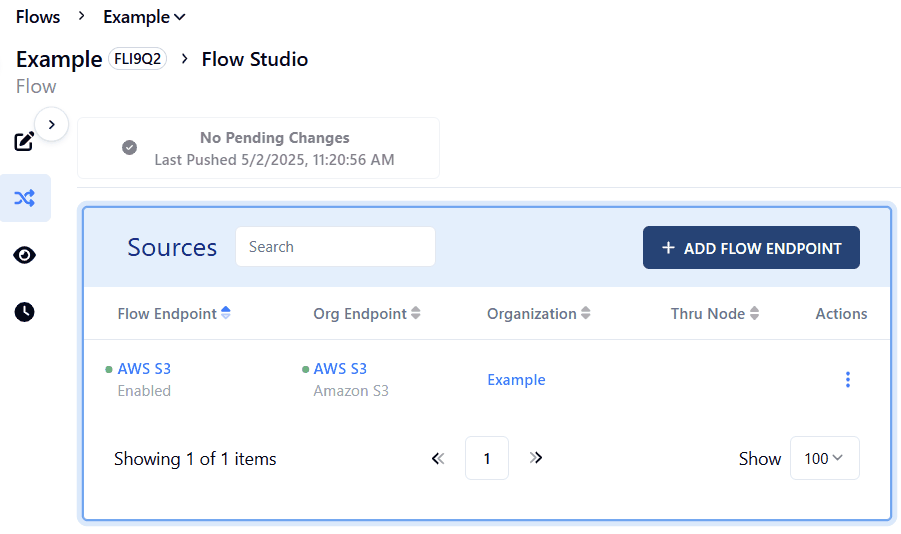Open the eye monitoring sidebar icon

pyautogui.click(x=24, y=255)
